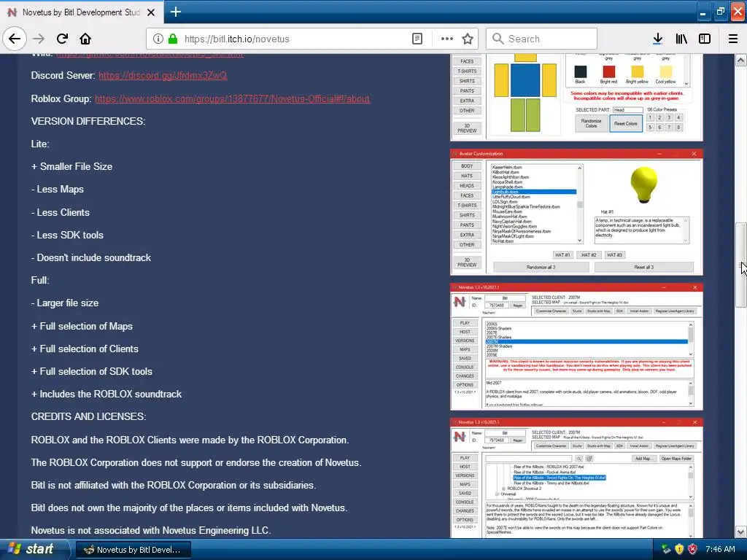This screenshot has height=560, width=747.
Task: Click the 'Novetus Engineering LLC' disclaimer line
Action: pyautogui.click(x=151, y=531)
